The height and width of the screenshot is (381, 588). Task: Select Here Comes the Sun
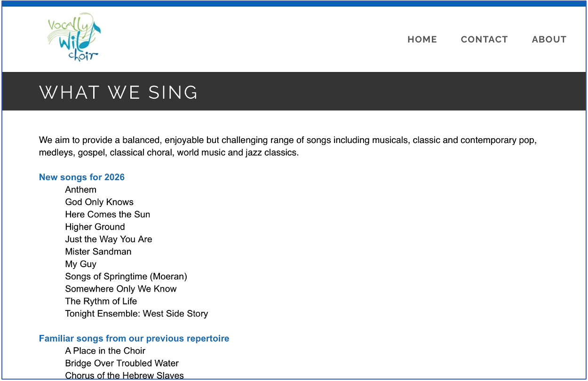(108, 214)
